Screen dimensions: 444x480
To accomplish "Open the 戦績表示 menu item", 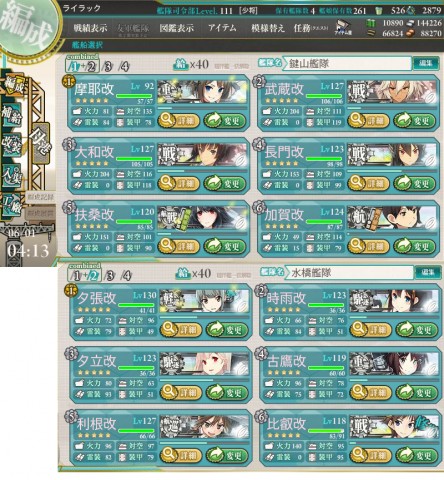I will (90, 28).
